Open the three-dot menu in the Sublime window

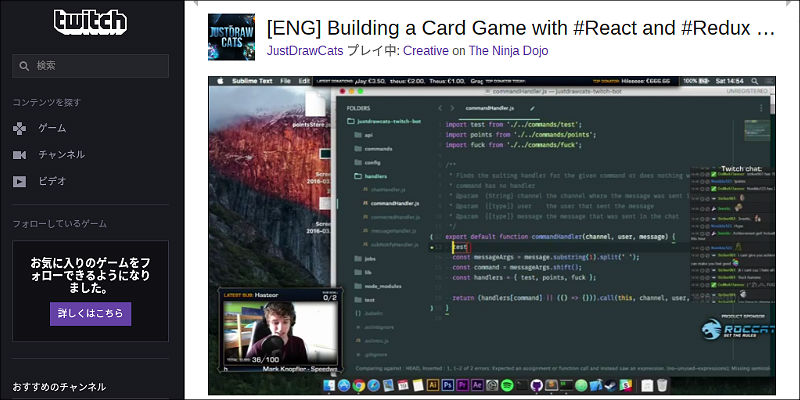[761, 108]
